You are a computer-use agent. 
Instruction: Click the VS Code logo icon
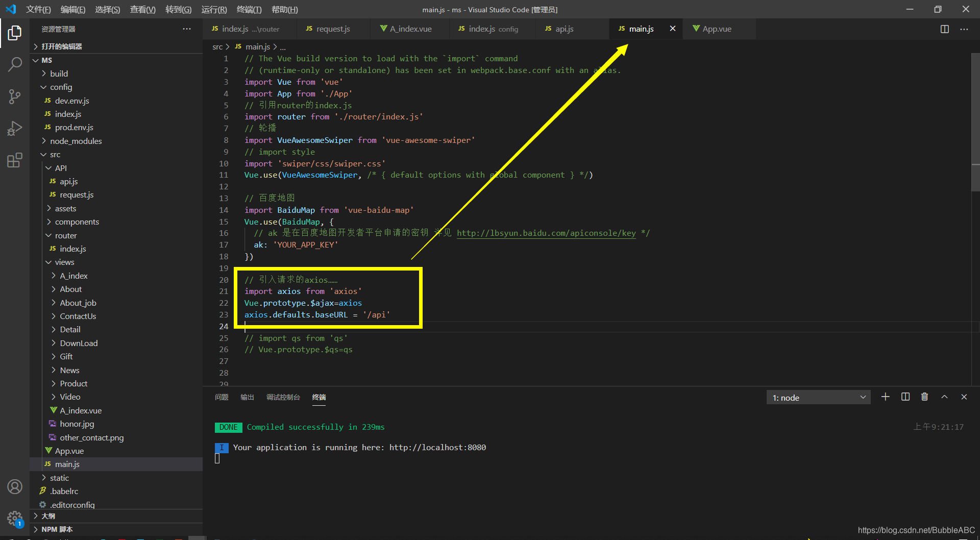click(11, 9)
